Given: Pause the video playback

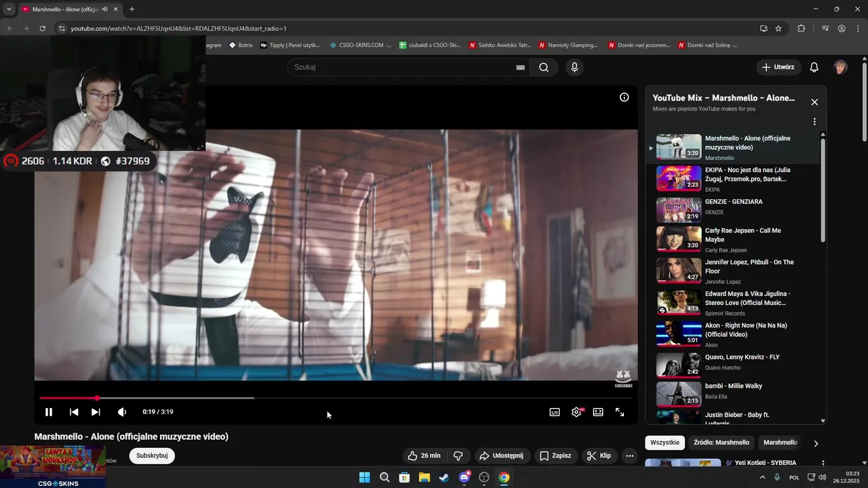Looking at the screenshot, I should tap(49, 412).
